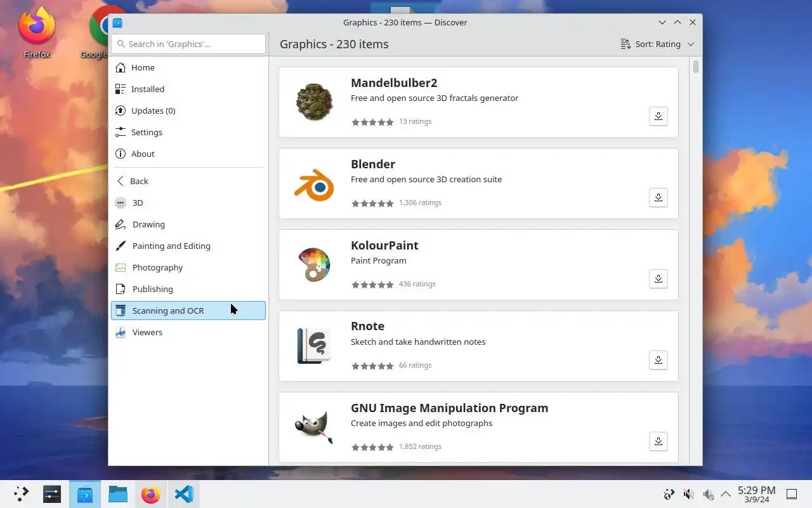Install GNU Image Manipulation Program via download icon
The width and height of the screenshot is (812, 508).
(658, 441)
